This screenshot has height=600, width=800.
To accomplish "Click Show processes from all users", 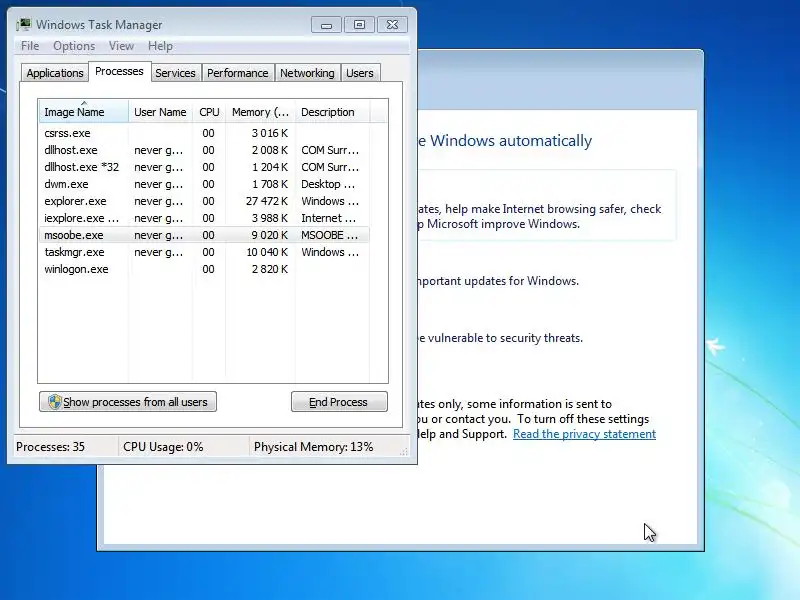I will [128, 402].
